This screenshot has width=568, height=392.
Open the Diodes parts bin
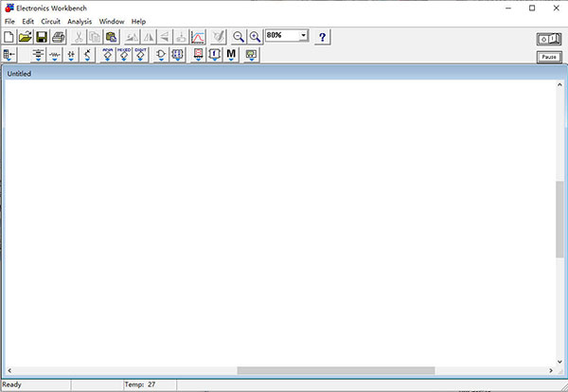[x=71, y=55]
